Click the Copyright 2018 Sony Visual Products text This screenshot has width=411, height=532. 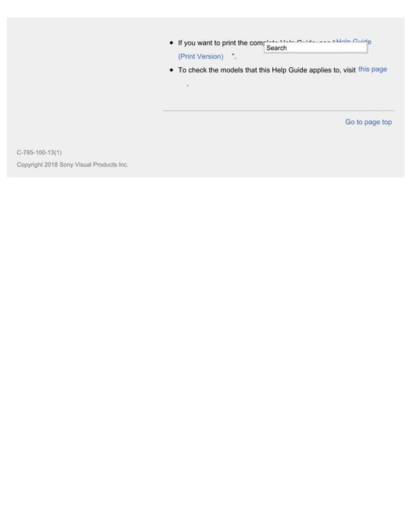click(x=72, y=164)
